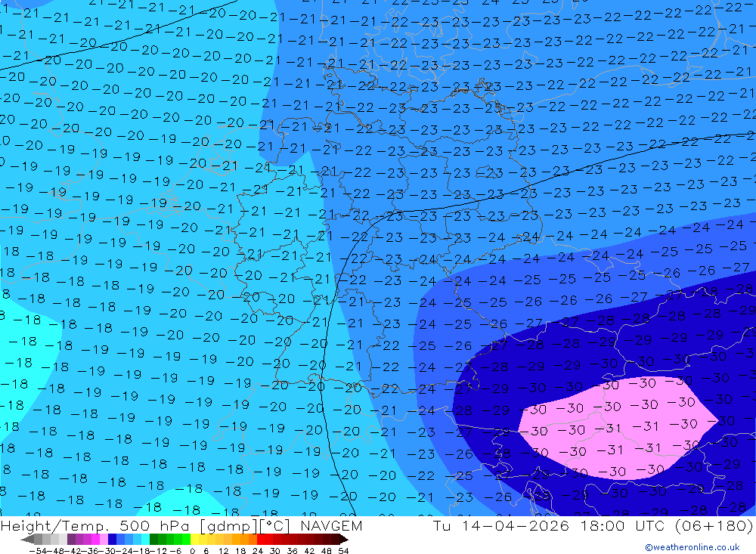756x554 pixels.
Task: Click the 'Tu 14-04-2026 18:00 UTC' forecast date
Action: point(549,525)
